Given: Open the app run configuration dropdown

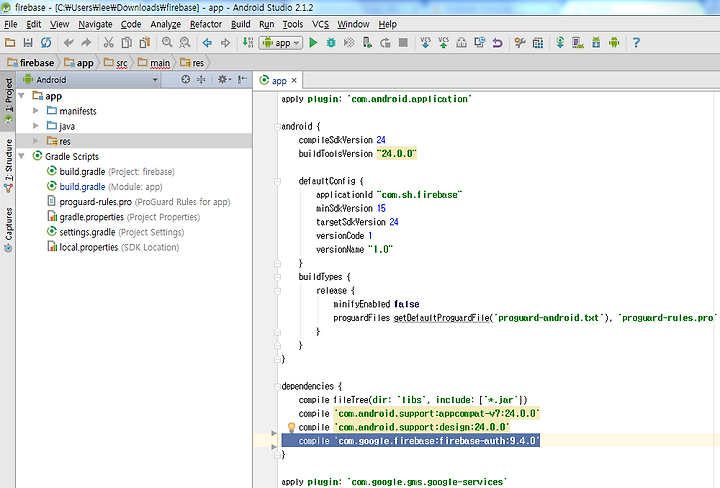Looking at the screenshot, I should [x=281, y=43].
